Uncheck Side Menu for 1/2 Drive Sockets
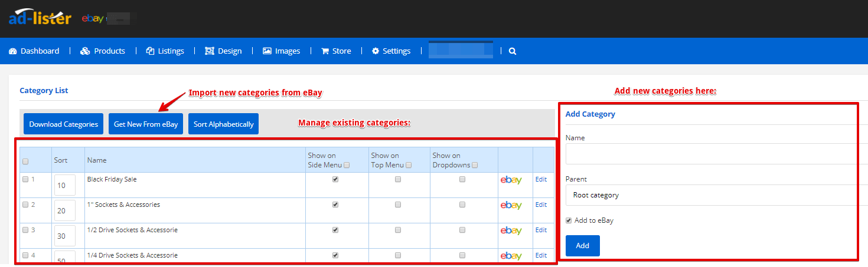This screenshot has width=868, height=267. point(335,230)
